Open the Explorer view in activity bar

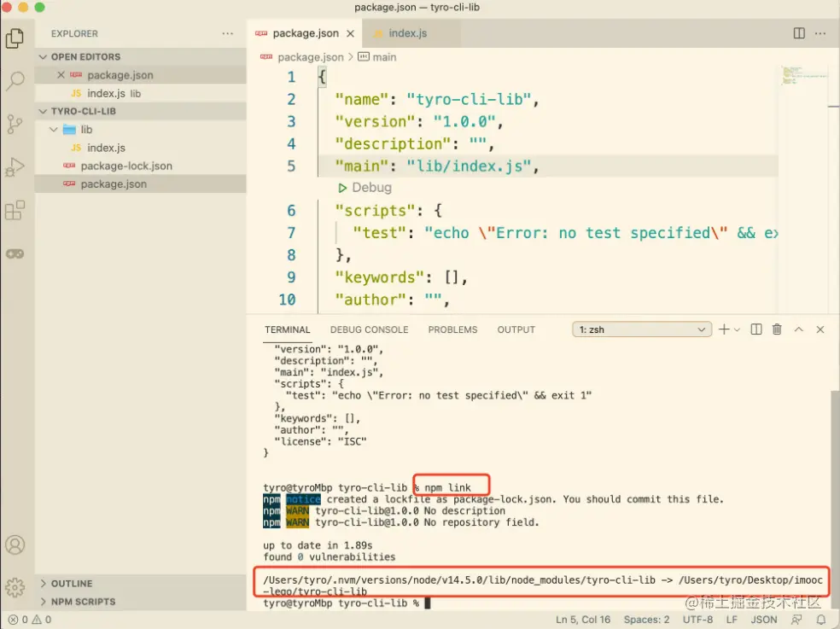[x=15, y=38]
